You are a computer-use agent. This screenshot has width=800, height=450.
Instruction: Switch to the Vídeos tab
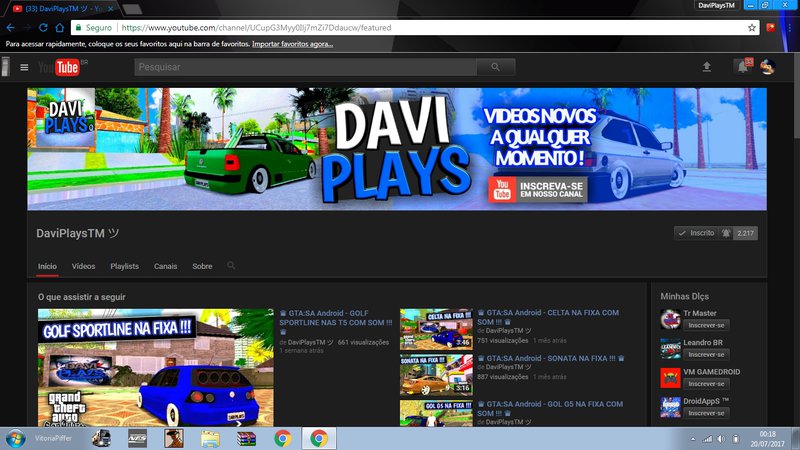(x=83, y=266)
